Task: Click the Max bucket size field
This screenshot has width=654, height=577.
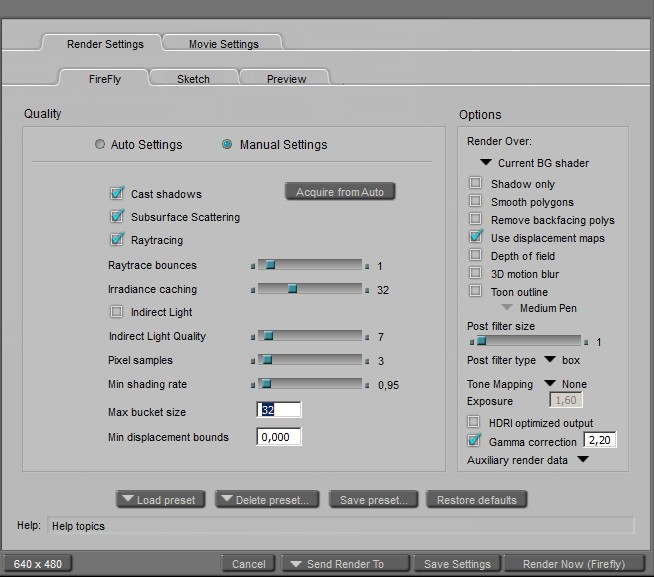Action: (279, 411)
